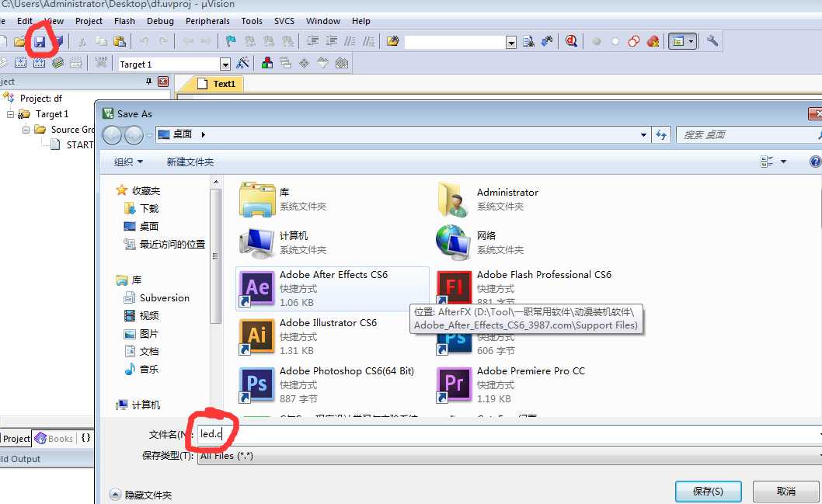Click the Paste clipboard icon in toolbar
Viewport: 822px width, 504px height.
pyautogui.click(x=120, y=41)
